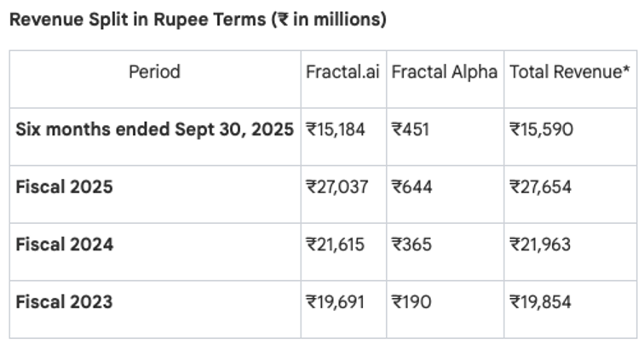
Task: Click the 'Fractal.ai' column header
Action: pos(342,72)
